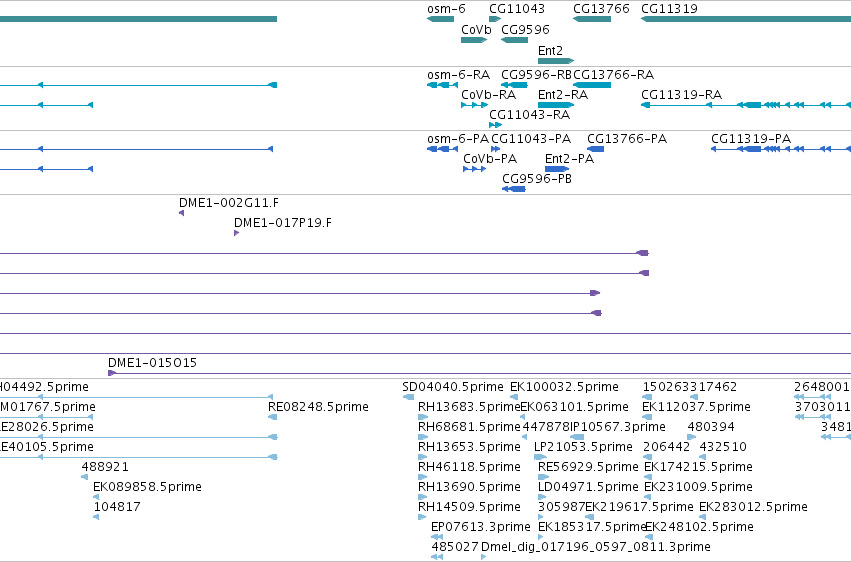The width and height of the screenshot is (851, 562).
Task: Click the 485027 feature label
Action: tap(455, 546)
